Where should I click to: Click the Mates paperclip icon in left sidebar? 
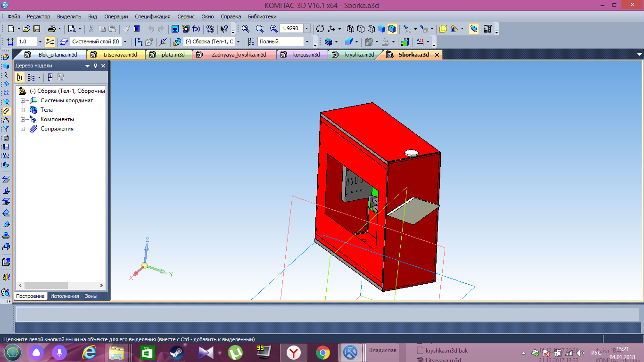(x=6, y=111)
